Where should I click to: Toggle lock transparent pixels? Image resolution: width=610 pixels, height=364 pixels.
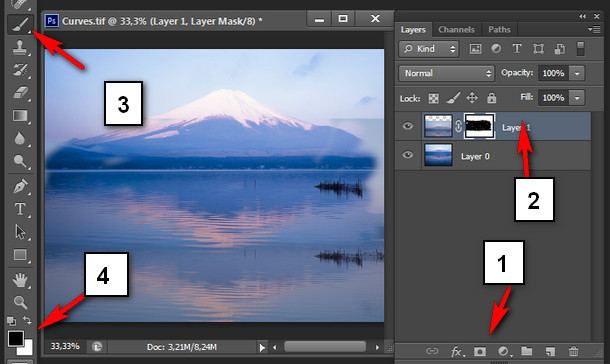point(433,98)
